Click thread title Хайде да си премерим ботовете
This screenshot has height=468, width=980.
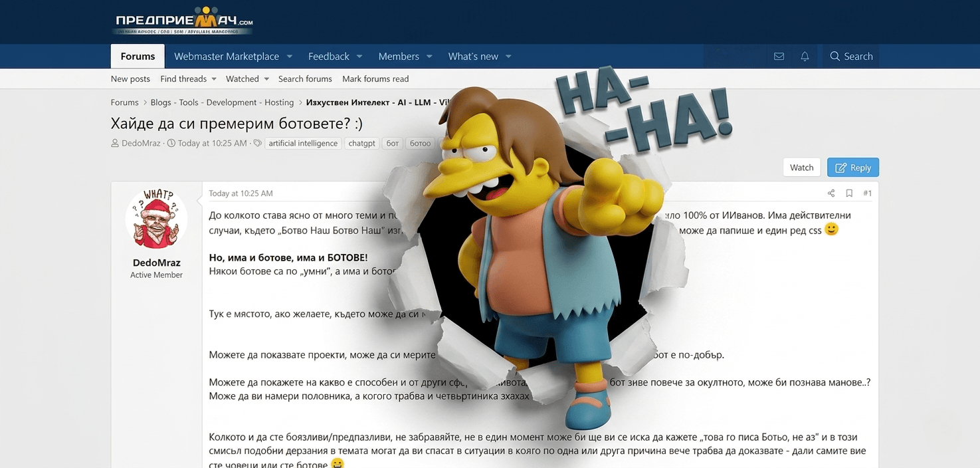click(237, 124)
